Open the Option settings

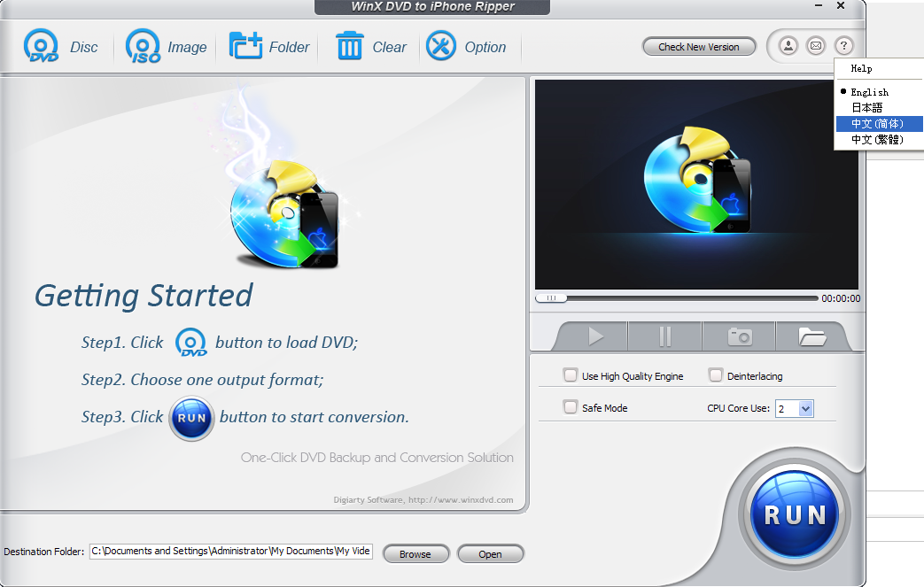[x=466, y=46]
